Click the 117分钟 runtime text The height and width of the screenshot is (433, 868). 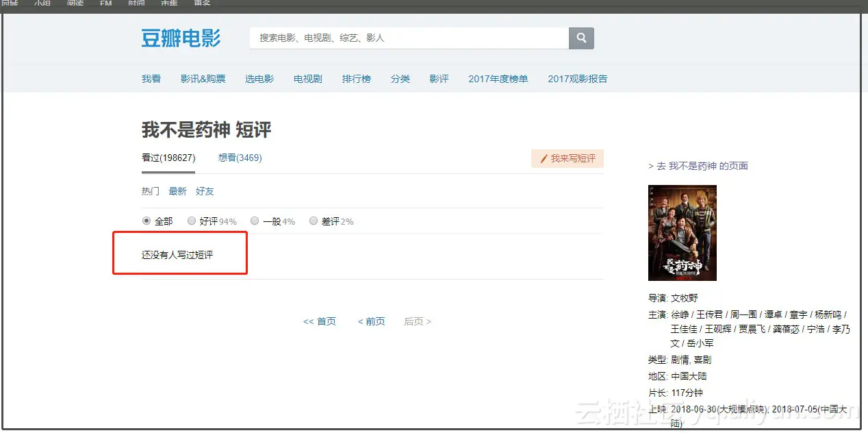point(687,393)
